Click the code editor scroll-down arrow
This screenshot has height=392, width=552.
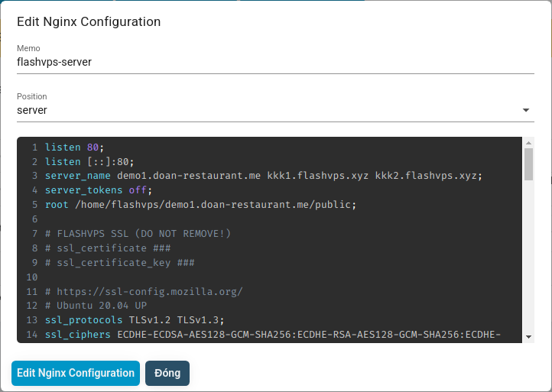coord(528,335)
